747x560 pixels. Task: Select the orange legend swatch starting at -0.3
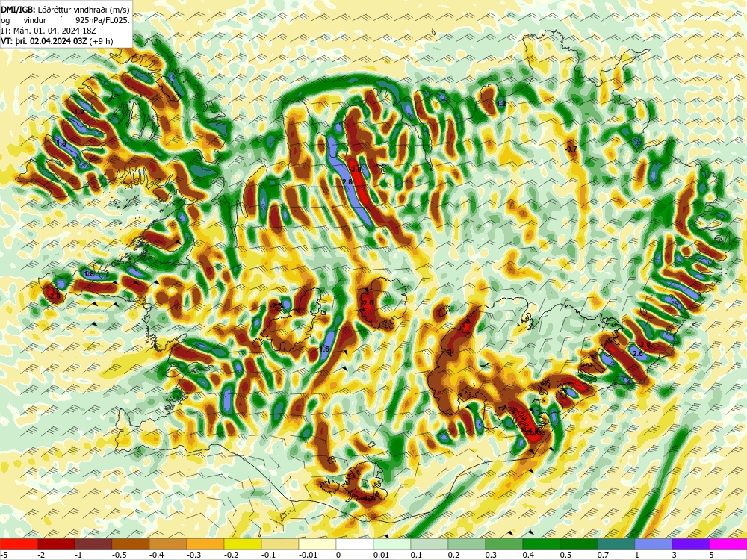[205, 544]
